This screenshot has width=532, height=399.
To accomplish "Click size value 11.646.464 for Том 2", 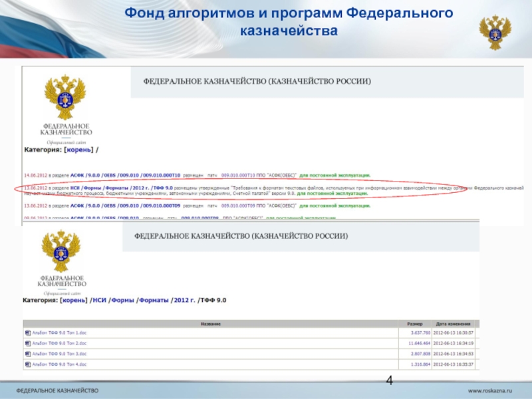I will click(420, 343).
